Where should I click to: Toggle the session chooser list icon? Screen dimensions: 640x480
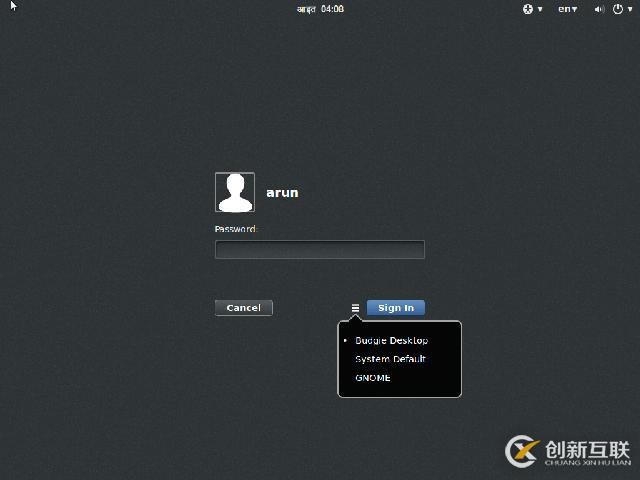coord(356,308)
